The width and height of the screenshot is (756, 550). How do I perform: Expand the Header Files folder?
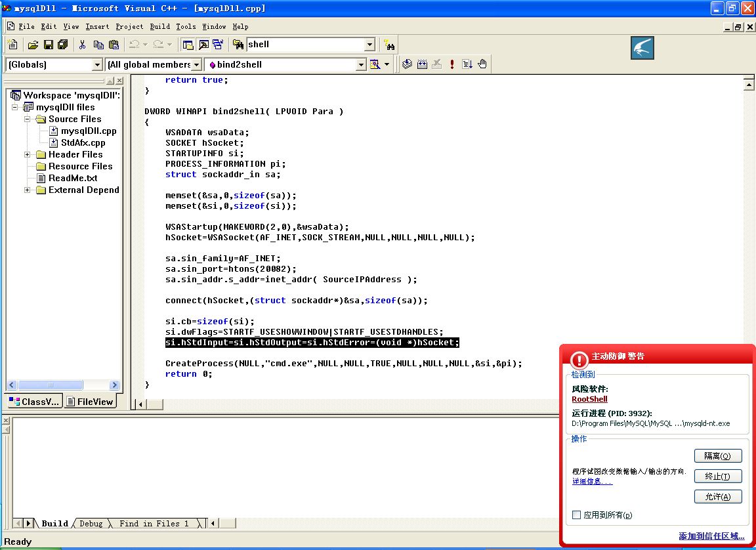(x=28, y=155)
